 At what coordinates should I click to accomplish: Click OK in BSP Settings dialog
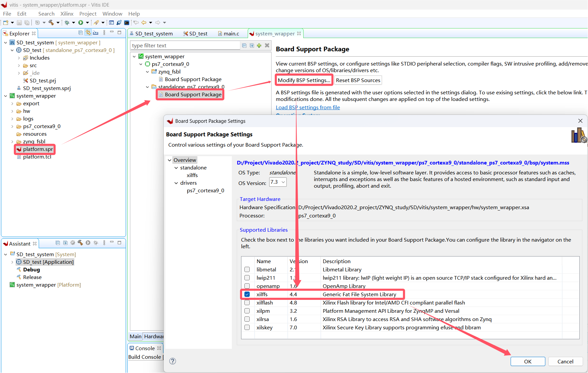pyautogui.click(x=527, y=361)
